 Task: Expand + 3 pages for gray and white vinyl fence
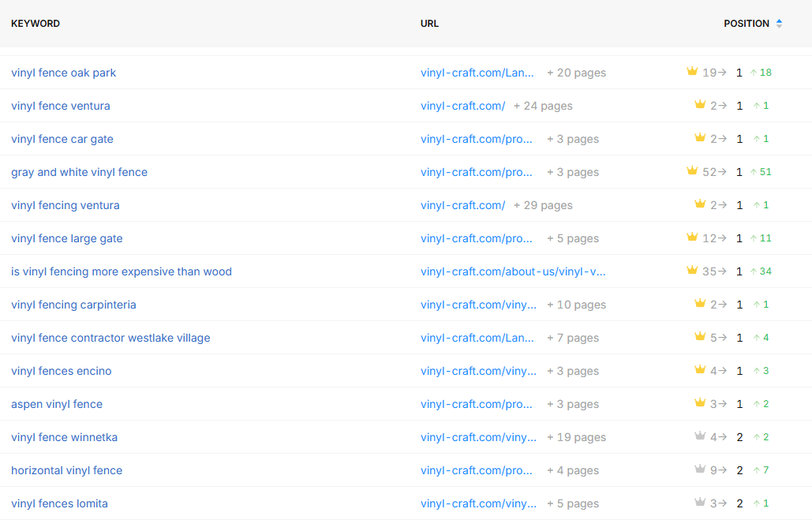(573, 173)
